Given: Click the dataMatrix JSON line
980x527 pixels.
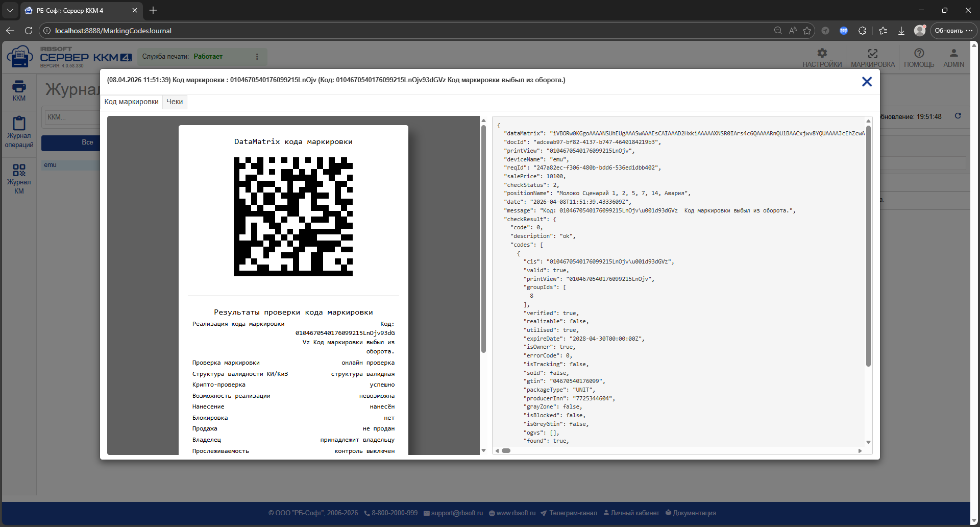Looking at the screenshot, I should click(684, 133).
